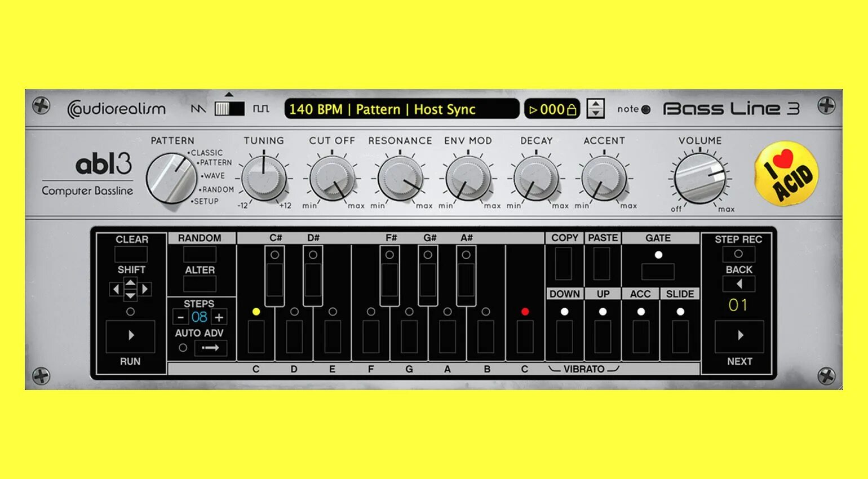Screen dimensions: 868x479
Task: Toggle the Down octave button
Action: tap(565, 337)
